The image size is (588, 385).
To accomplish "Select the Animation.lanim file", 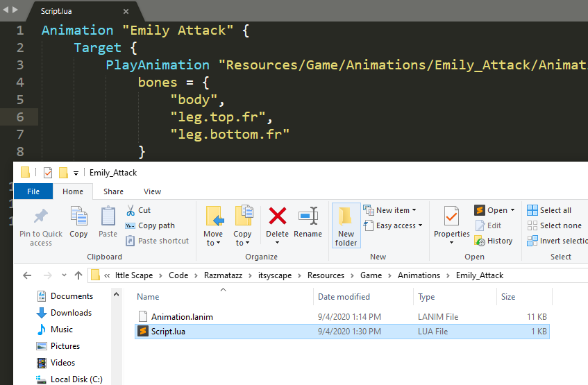I will [182, 317].
